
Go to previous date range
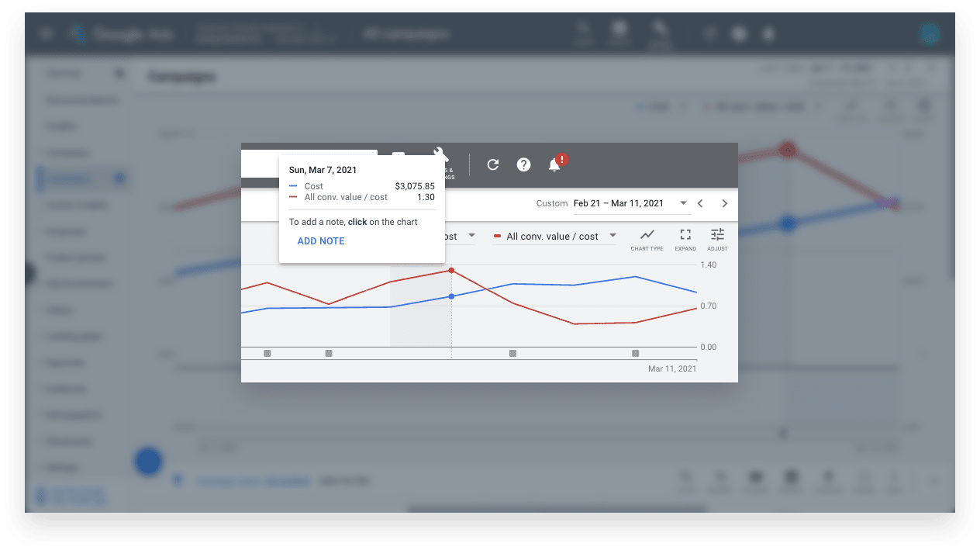point(700,203)
